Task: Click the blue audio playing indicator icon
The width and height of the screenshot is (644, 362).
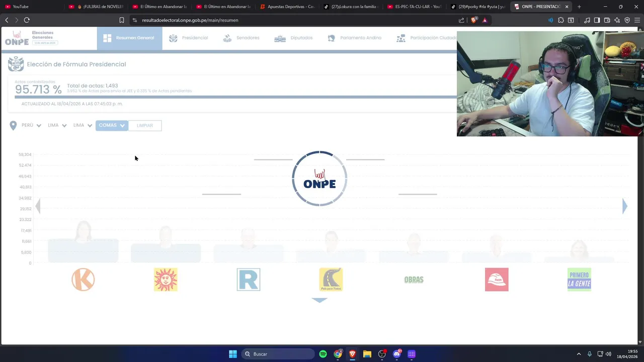Action: tap(550, 20)
